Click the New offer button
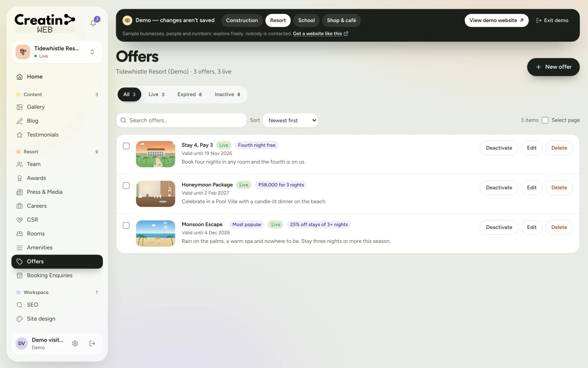 click(x=553, y=67)
